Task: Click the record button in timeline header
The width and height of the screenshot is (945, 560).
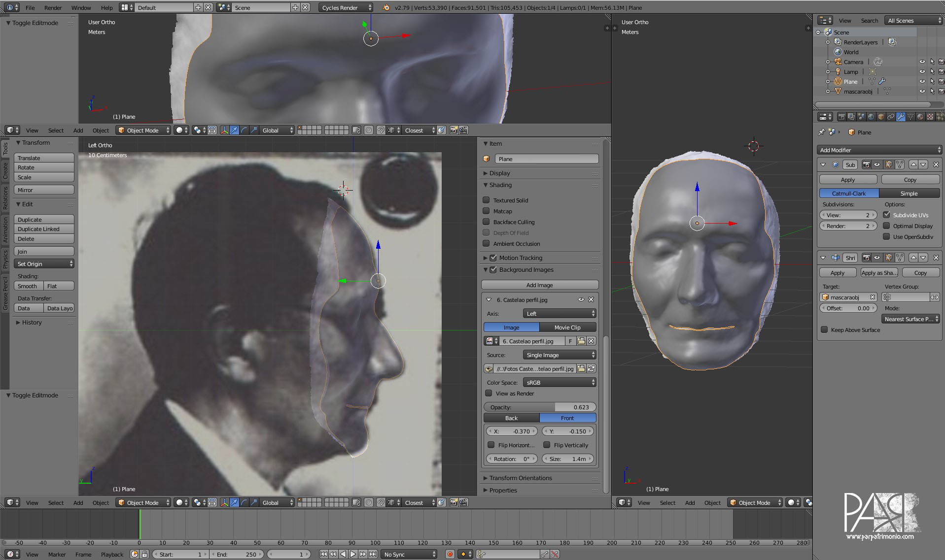Action: point(450,554)
